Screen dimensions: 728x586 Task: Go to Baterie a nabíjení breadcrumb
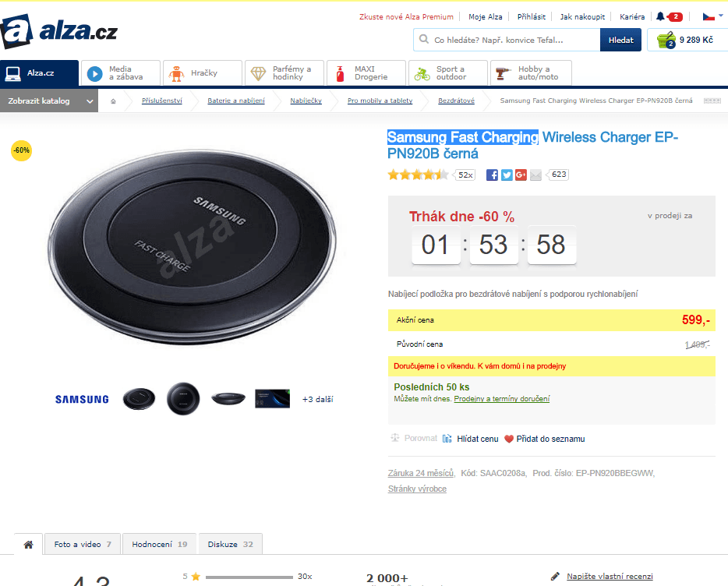click(x=236, y=101)
